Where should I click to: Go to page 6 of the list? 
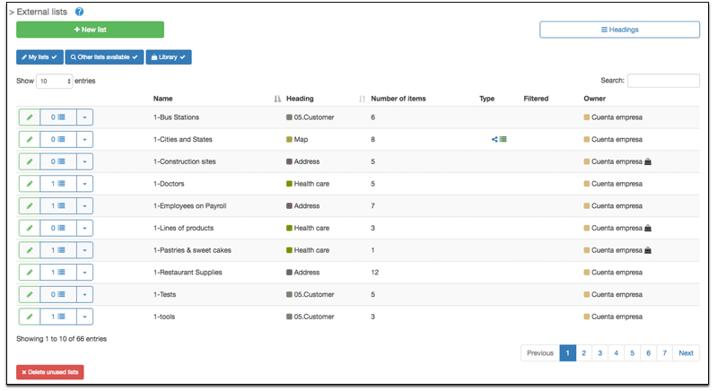(648, 353)
